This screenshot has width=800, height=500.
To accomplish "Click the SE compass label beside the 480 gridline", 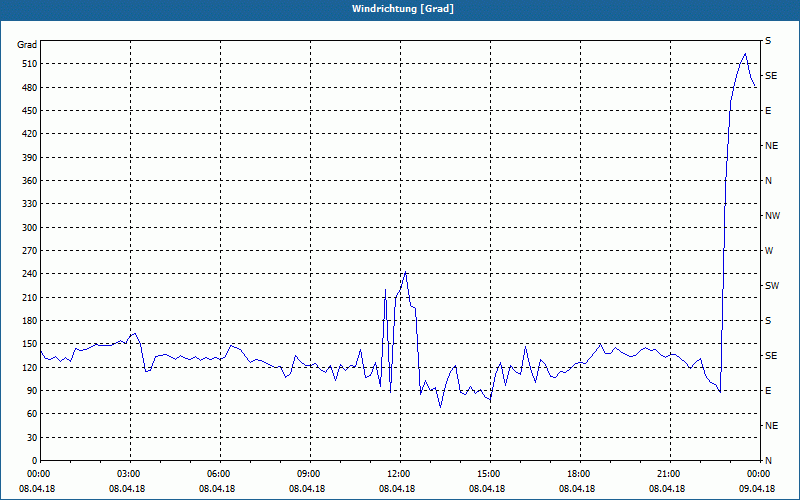I will pos(771,76).
